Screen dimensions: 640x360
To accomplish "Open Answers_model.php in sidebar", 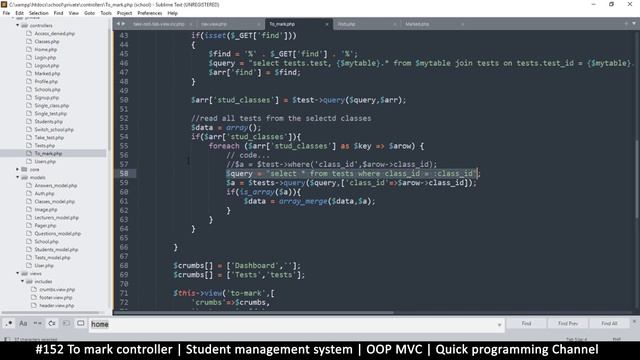I will pyautogui.click(x=56, y=186).
